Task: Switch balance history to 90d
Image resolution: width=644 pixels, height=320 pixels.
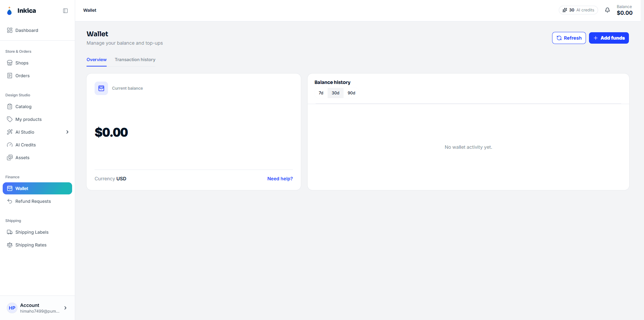Action: coord(351,93)
